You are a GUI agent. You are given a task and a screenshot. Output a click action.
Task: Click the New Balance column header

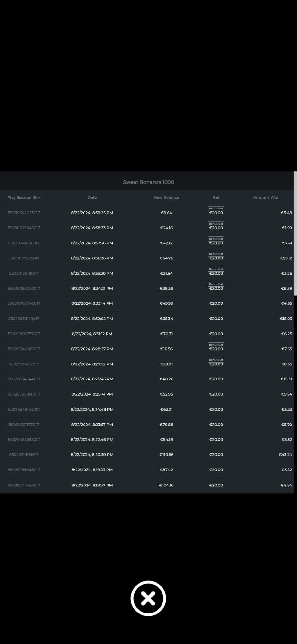click(x=166, y=197)
